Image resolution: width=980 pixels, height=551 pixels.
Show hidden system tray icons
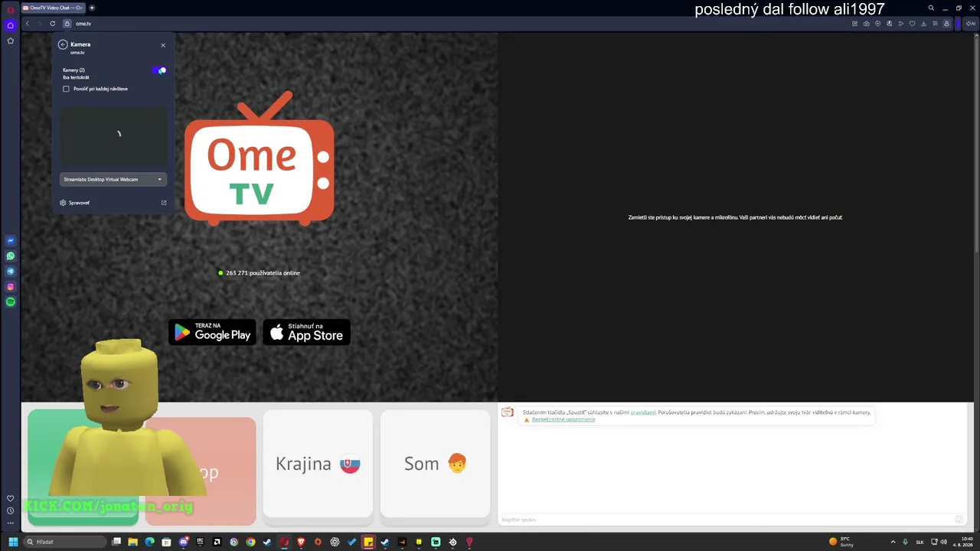point(893,542)
